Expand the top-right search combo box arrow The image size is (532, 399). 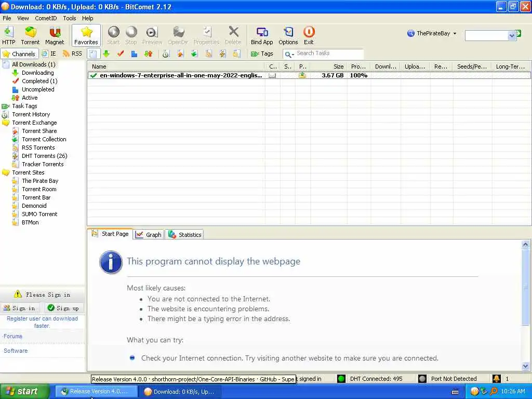coord(512,35)
